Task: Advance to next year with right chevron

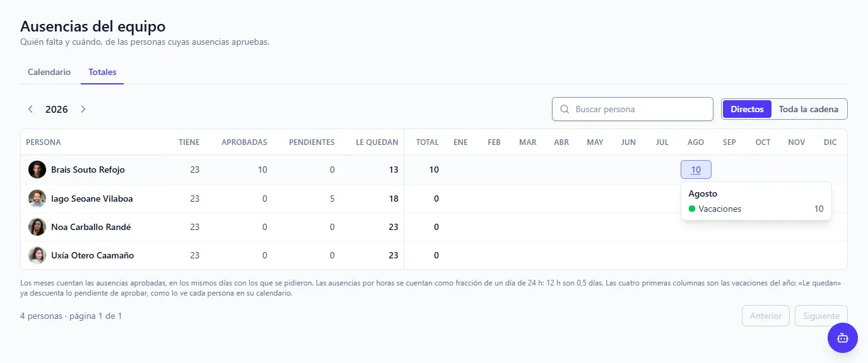Action: click(x=83, y=109)
